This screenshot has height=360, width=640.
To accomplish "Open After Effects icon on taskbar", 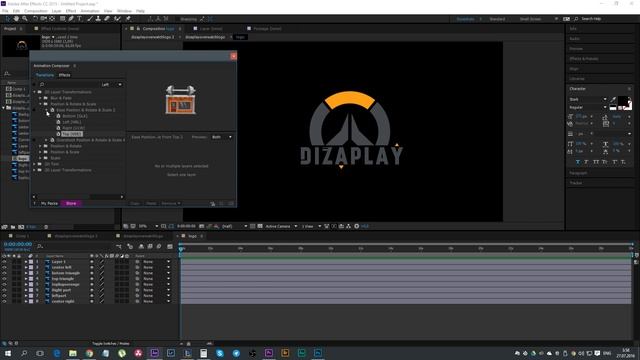I will [x=155, y=353].
